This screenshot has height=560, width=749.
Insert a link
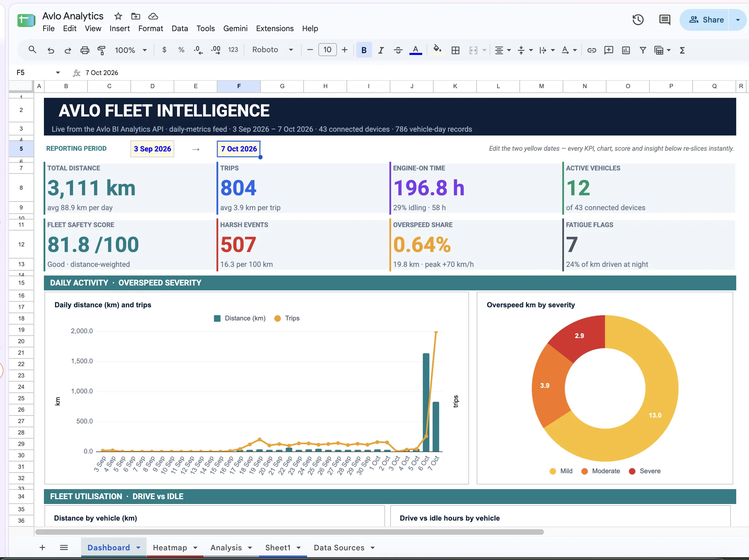pos(592,50)
